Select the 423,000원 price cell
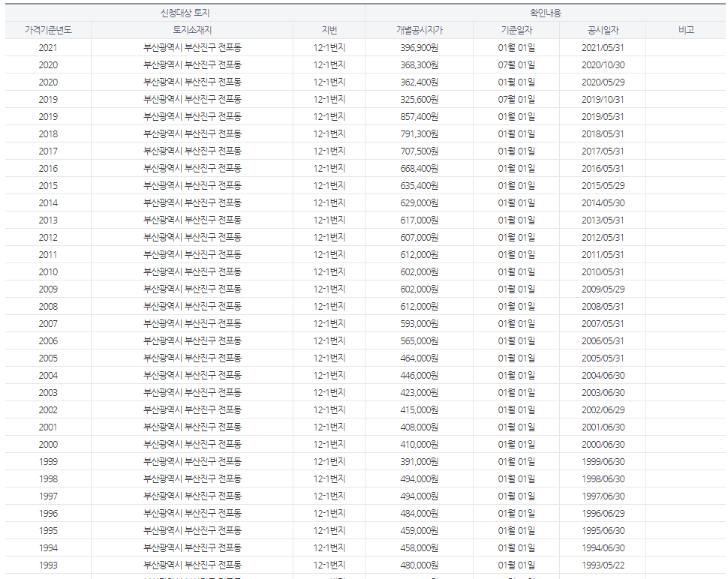The width and height of the screenshot is (728, 579). pos(420,392)
